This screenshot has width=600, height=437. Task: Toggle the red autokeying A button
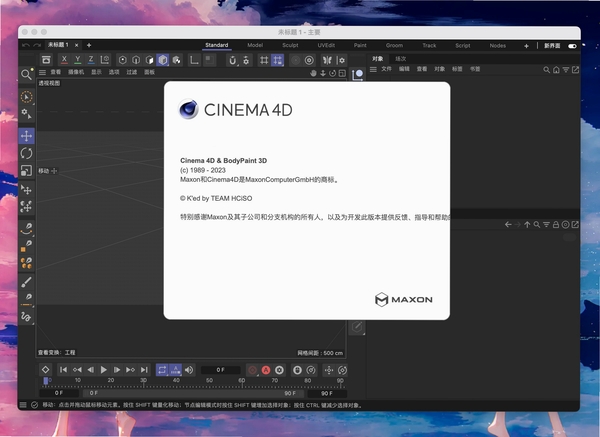coord(266,370)
